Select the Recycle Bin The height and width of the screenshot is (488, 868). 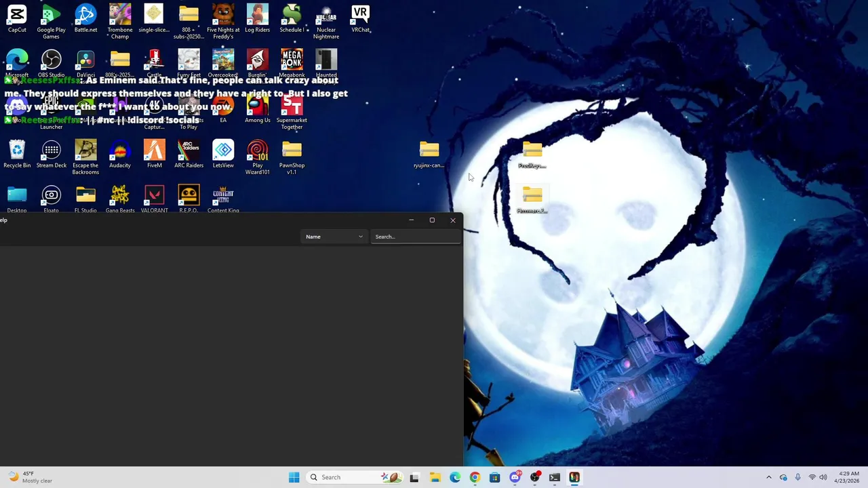coord(17,154)
